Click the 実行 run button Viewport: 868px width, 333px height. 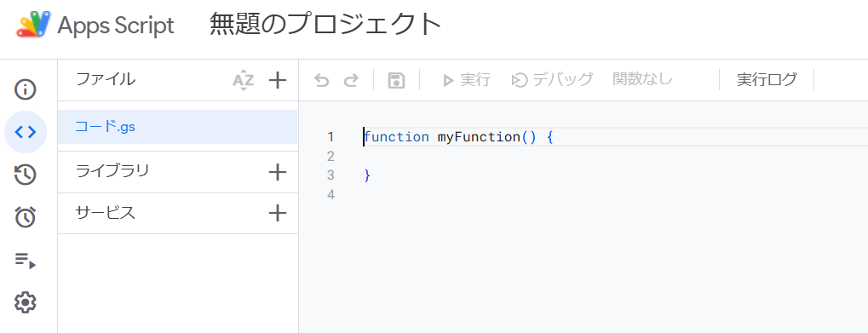tap(467, 80)
